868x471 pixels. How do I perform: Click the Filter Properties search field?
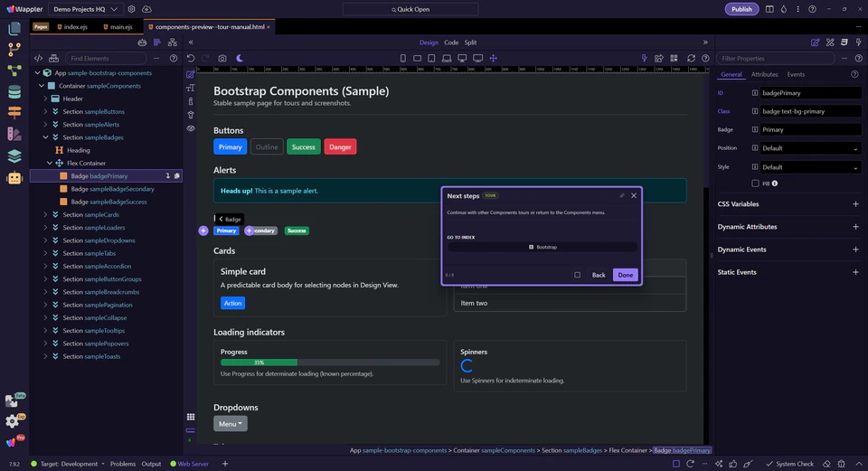pyautogui.click(x=775, y=58)
